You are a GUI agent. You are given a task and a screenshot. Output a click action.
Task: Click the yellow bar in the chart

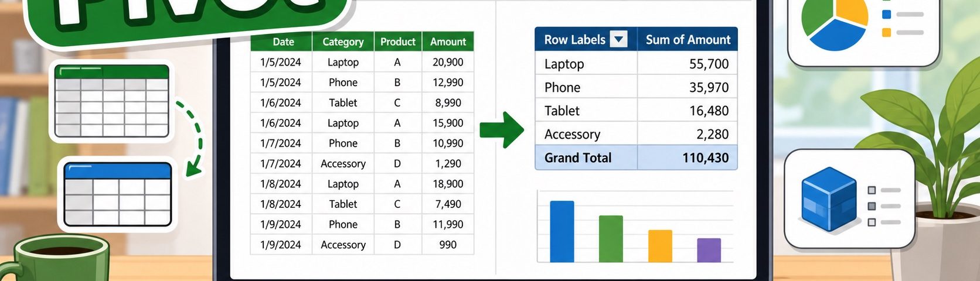point(660,246)
